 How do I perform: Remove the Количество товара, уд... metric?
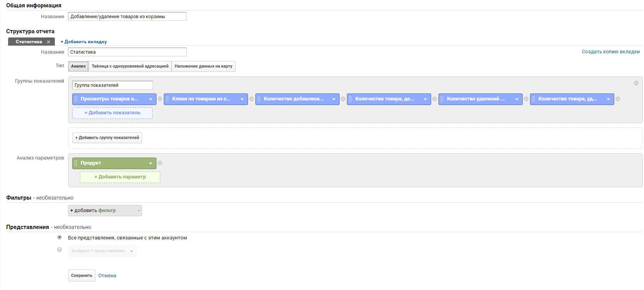point(618,99)
